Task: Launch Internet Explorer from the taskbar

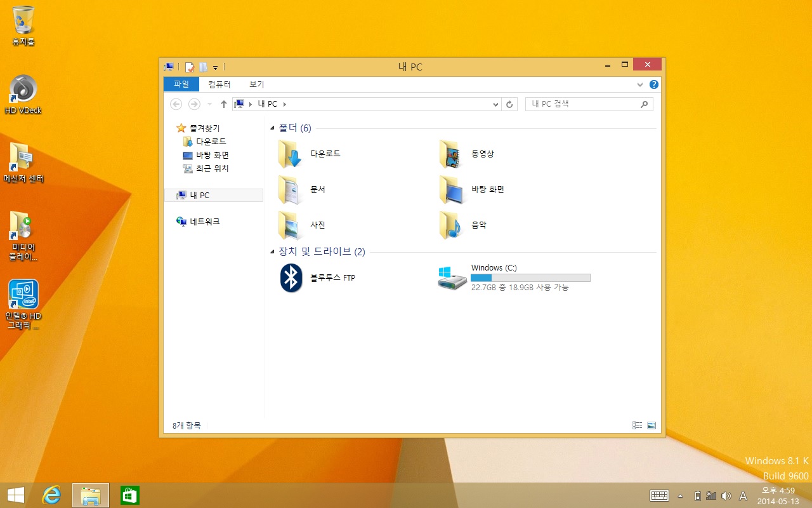Action: (51, 495)
